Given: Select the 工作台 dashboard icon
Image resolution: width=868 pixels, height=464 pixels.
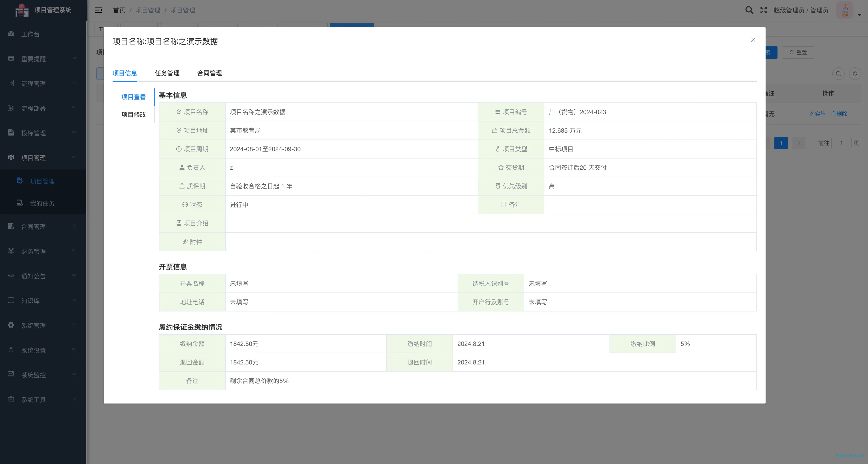Looking at the screenshot, I should (x=11, y=34).
